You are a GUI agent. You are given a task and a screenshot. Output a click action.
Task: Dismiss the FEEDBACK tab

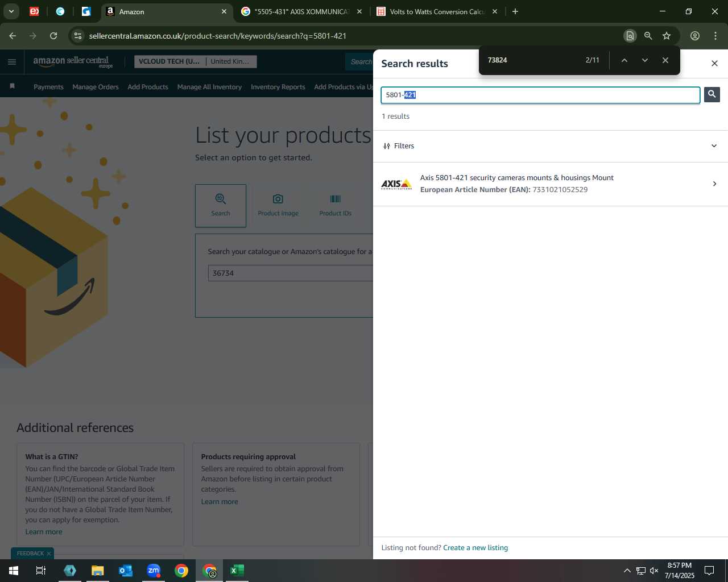pyautogui.click(x=49, y=554)
